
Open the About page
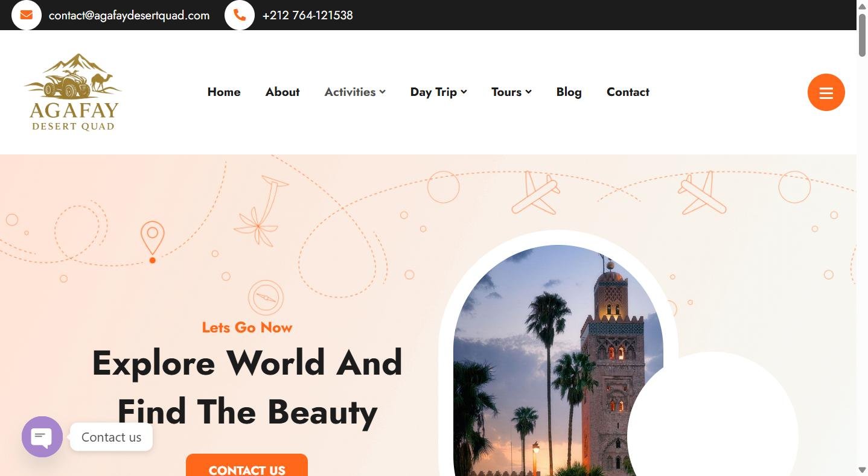coord(282,92)
